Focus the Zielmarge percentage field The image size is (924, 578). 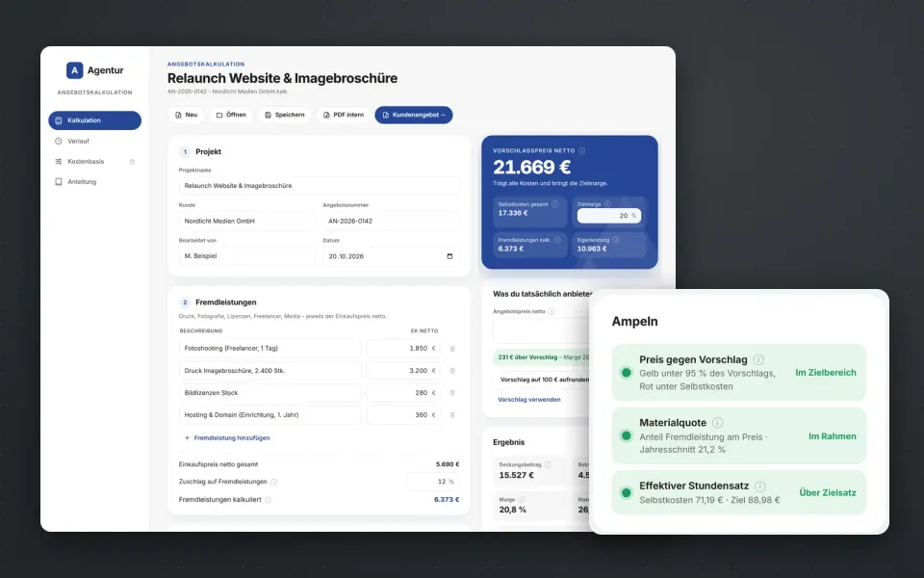pos(608,216)
